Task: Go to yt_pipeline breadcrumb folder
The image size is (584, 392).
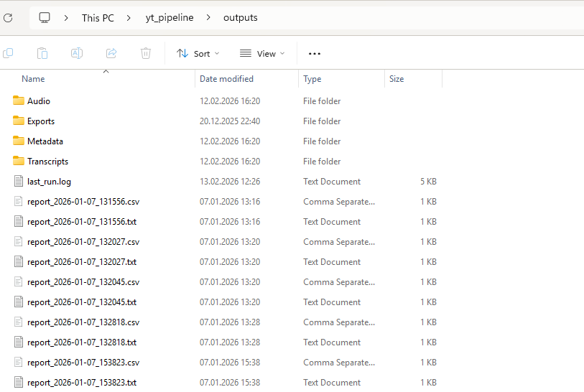Action: pos(170,17)
